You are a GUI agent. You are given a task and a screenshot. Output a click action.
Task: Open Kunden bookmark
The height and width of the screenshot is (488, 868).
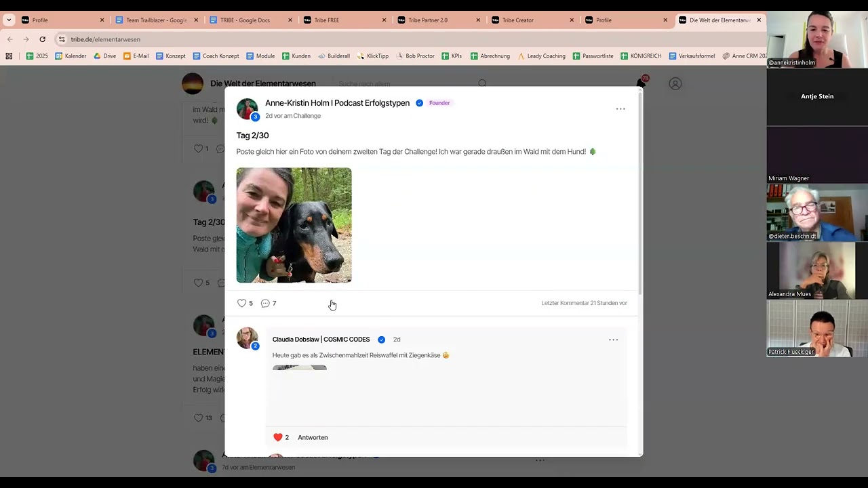click(x=296, y=56)
